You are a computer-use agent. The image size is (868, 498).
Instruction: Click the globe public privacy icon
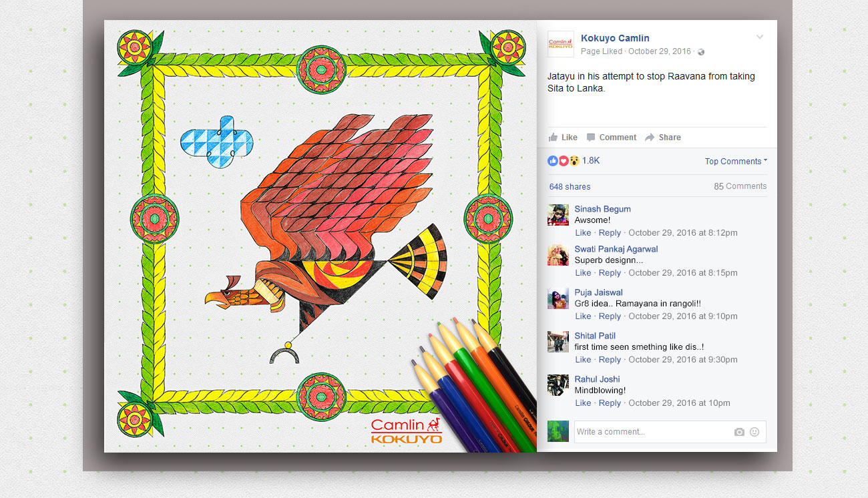tap(701, 52)
